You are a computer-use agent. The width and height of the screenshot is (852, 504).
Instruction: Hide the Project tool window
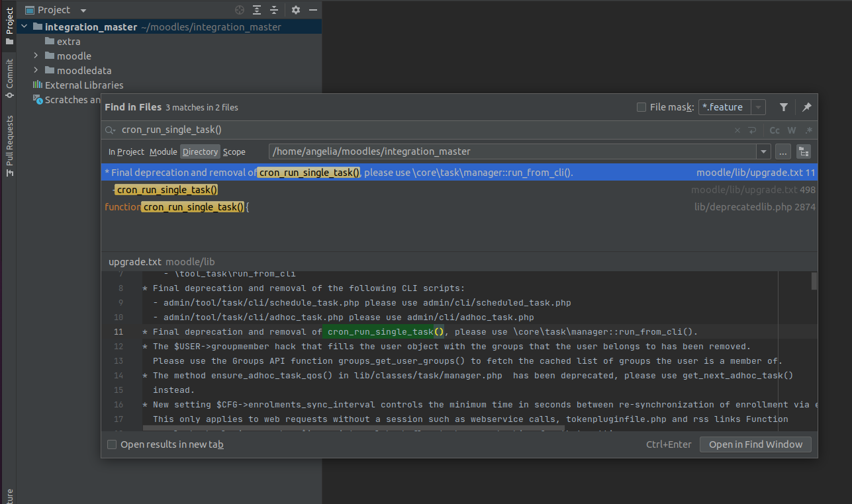click(x=313, y=10)
